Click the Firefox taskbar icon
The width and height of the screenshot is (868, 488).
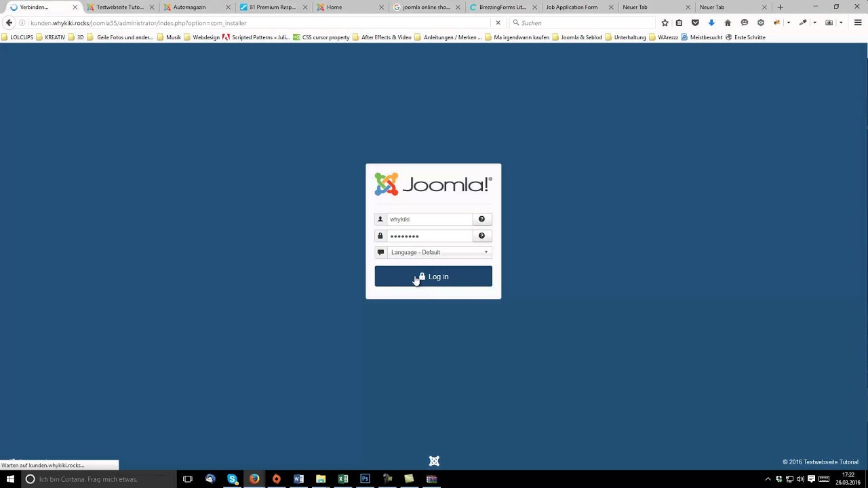tap(254, 479)
